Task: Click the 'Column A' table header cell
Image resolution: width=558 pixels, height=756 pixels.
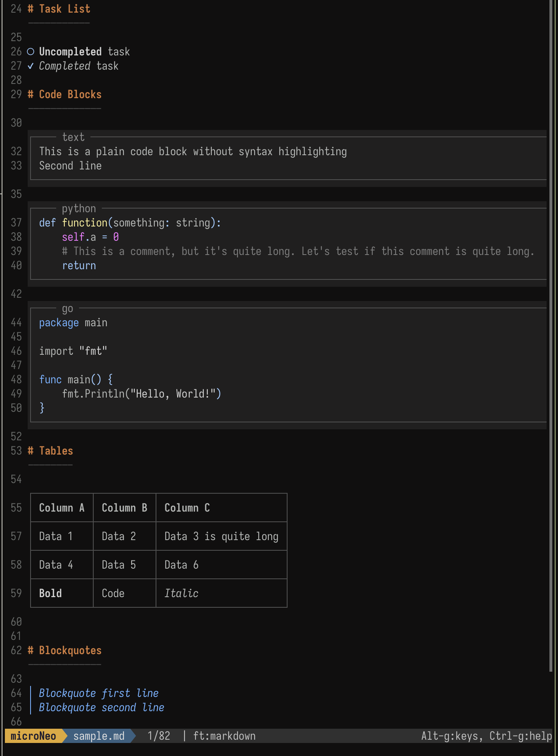Action: point(62,508)
